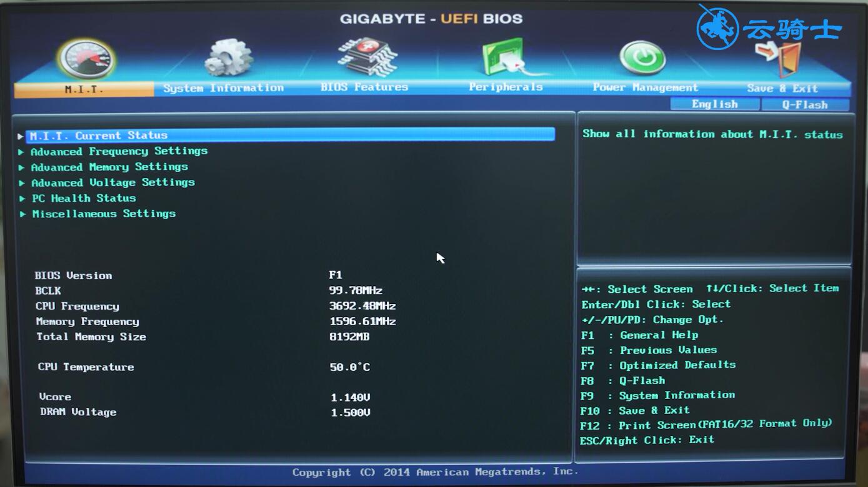Screen dimensions: 868x487
Task: Click the F1 General Help hint
Action: pyautogui.click(x=639, y=335)
